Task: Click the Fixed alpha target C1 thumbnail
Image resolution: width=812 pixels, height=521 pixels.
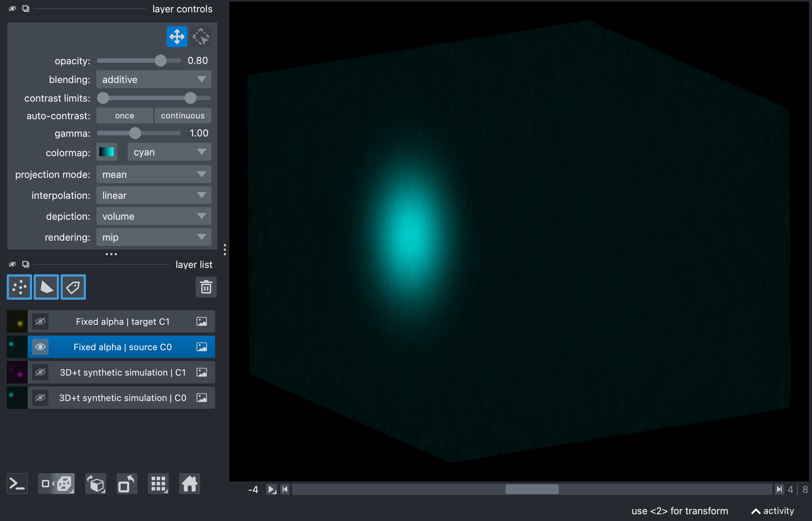Action: (x=17, y=321)
